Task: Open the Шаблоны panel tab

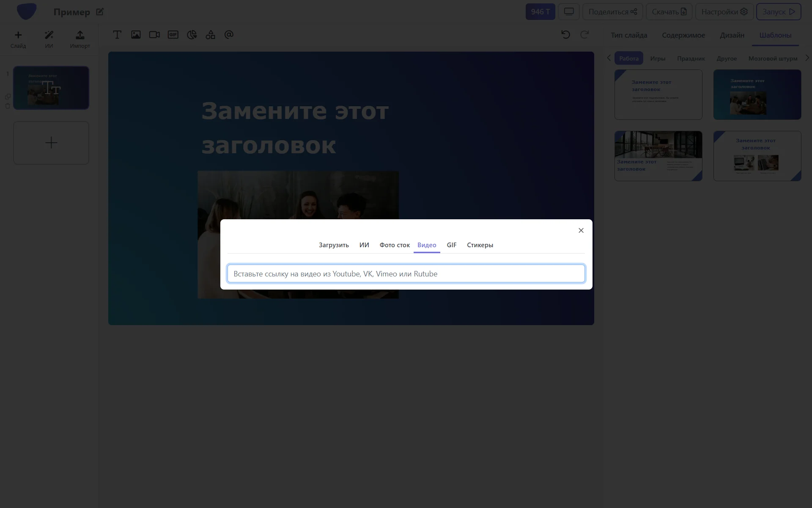Action: (775, 35)
